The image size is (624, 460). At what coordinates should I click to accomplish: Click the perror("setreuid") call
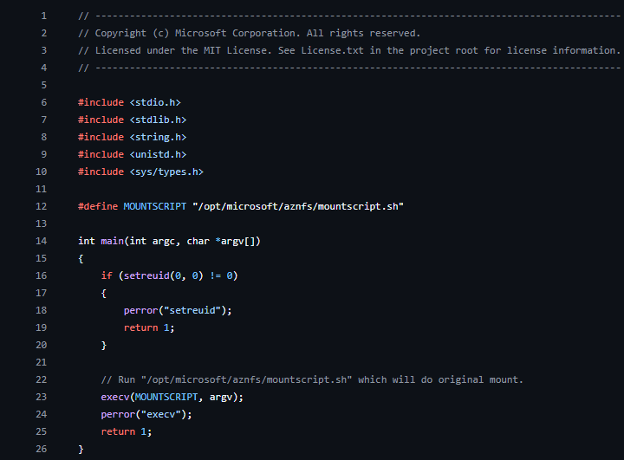click(x=177, y=310)
